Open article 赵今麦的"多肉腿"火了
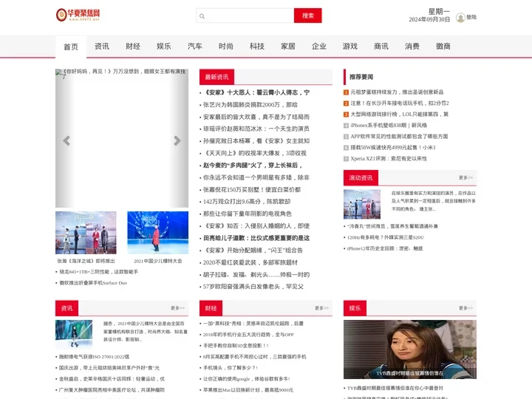The height and width of the screenshot is (399, 532). coord(253,166)
